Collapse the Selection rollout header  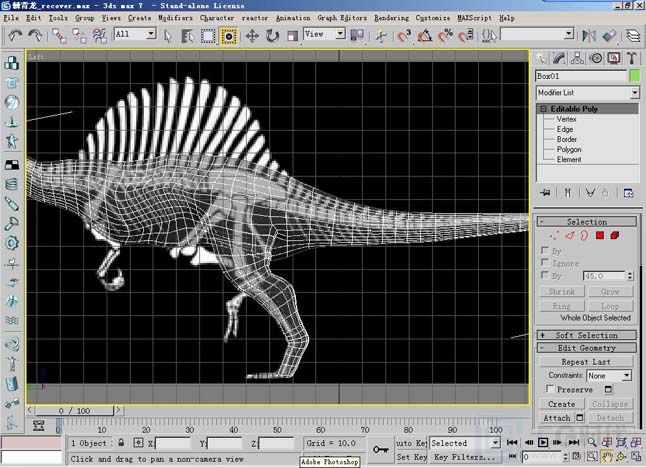coord(587,222)
